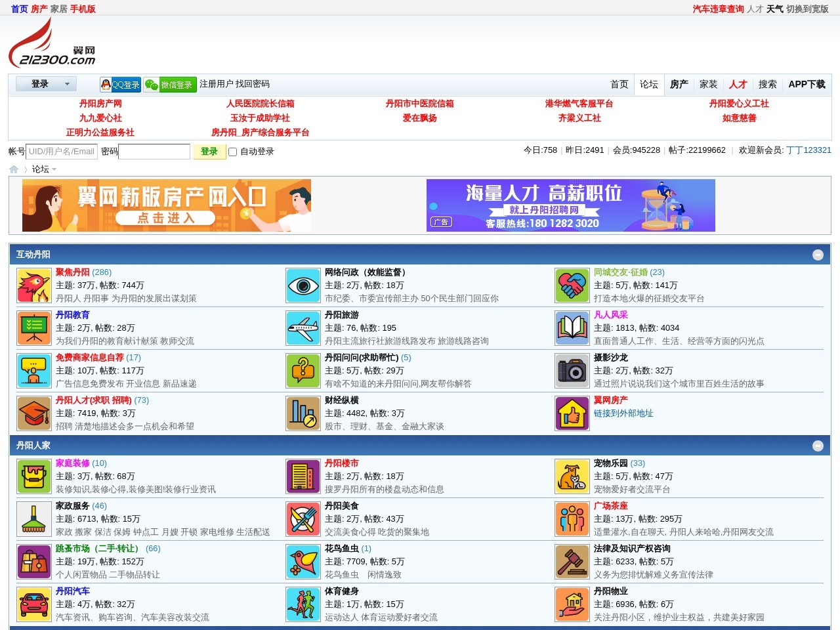The width and height of the screenshot is (840, 630).
Task: Open new member 丁丁123321 profile
Action: 809,150
